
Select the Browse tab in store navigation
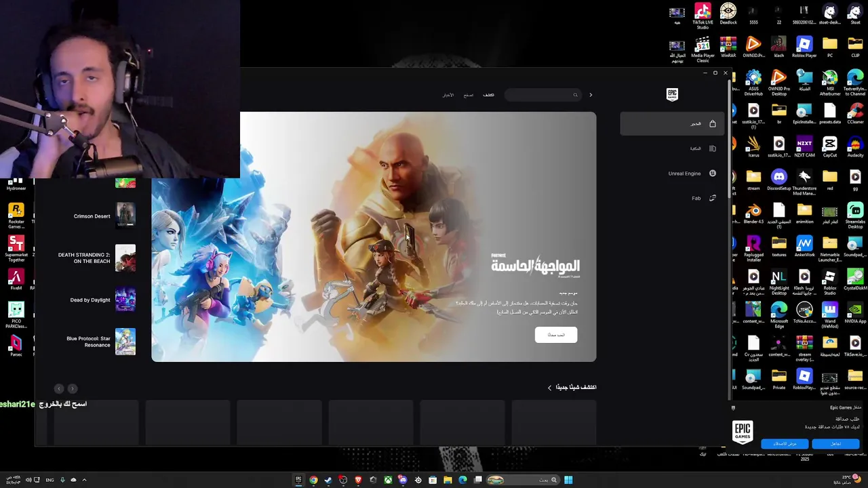[x=468, y=95]
